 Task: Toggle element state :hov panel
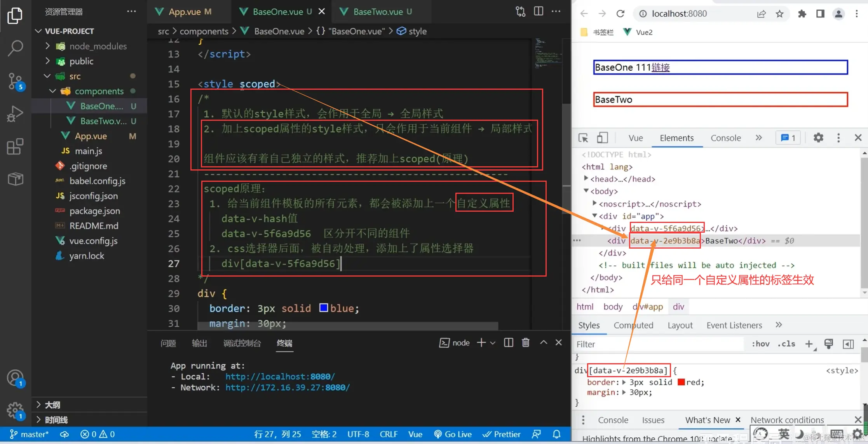(760, 344)
